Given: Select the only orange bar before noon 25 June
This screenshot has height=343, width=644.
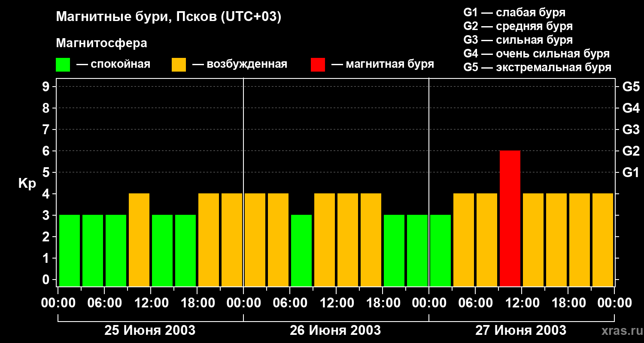Looking at the screenshot, I should pyautogui.click(x=139, y=240).
